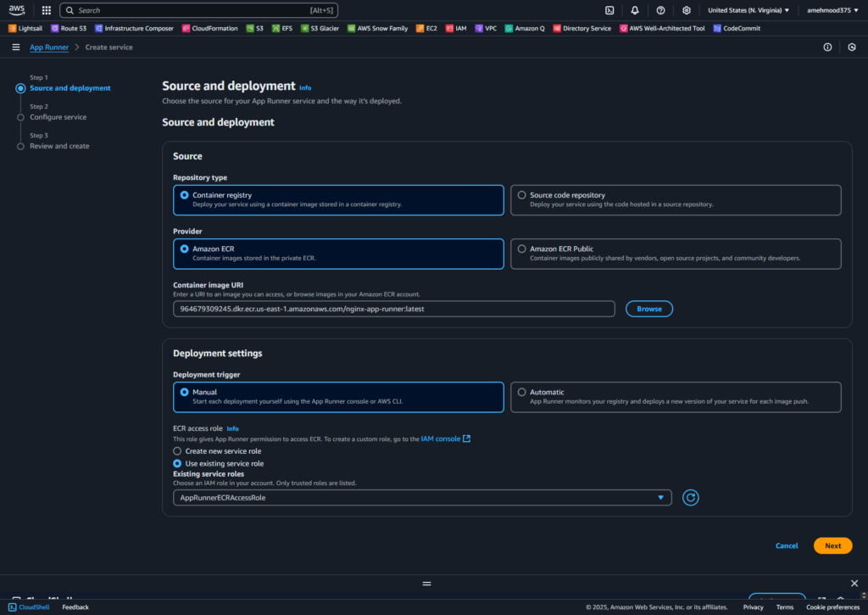Close the CloudShell bottom panel
Screen dimensions: 868x615
pyautogui.click(x=854, y=583)
